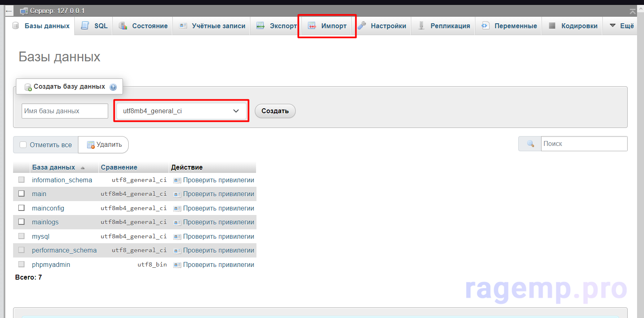Click the Экспорт tab icon

pyautogui.click(x=260, y=26)
